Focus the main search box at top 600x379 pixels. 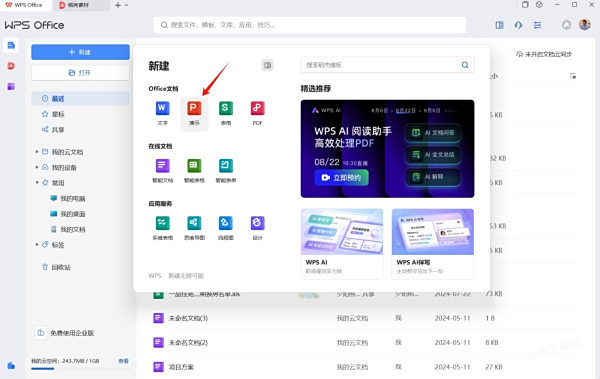[310, 25]
